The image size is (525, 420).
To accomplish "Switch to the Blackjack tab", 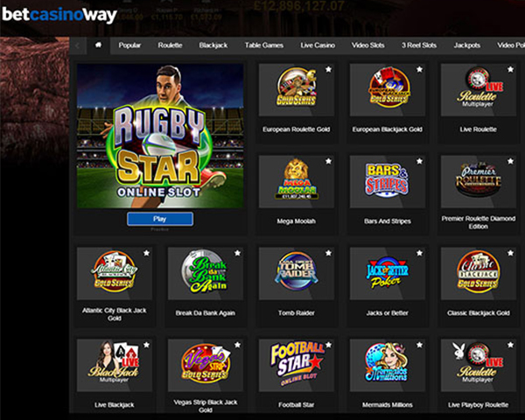I will point(213,45).
